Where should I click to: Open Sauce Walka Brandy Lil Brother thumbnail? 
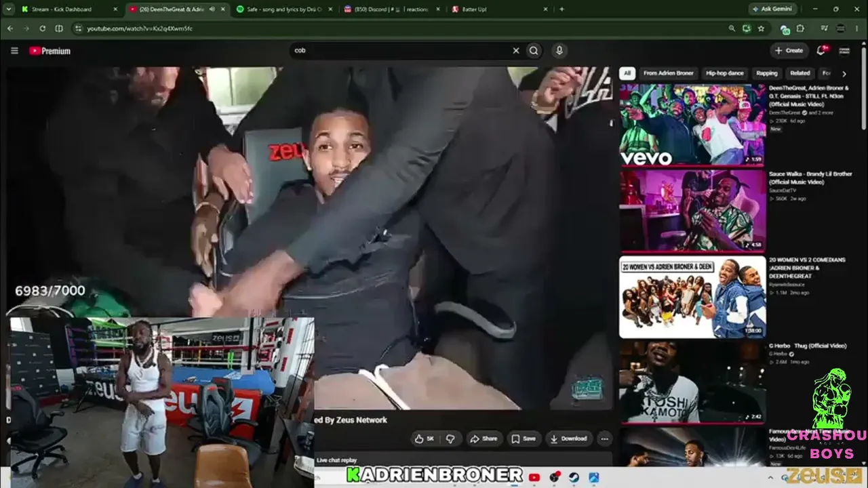click(692, 210)
